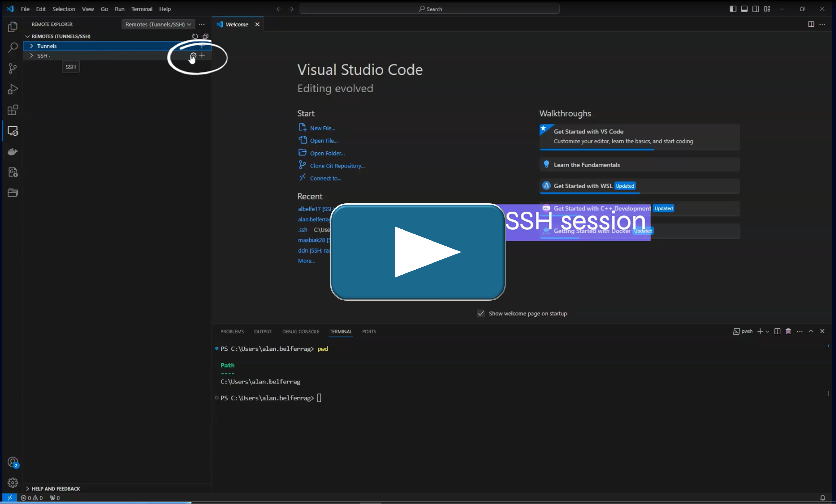The height and width of the screenshot is (504, 836).
Task: Refresh the Remotes list
Action: pos(195,36)
